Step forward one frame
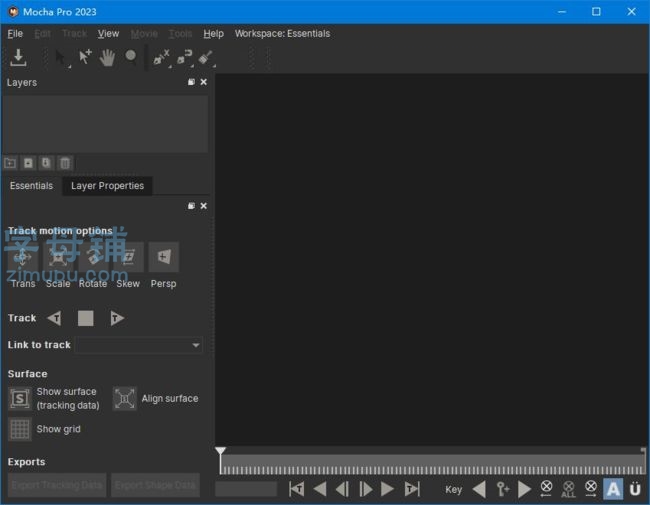Image resolution: width=650 pixels, height=505 pixels. tap(365, 490)
